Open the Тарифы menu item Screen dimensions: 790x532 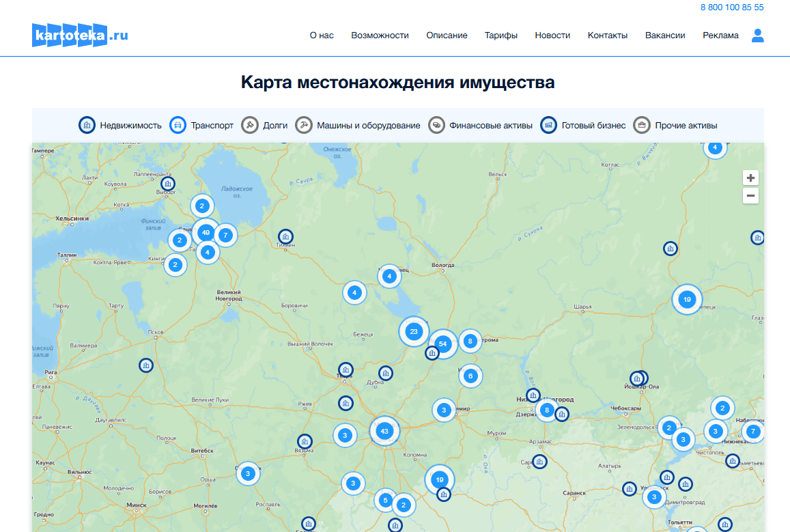coord(500,36)
